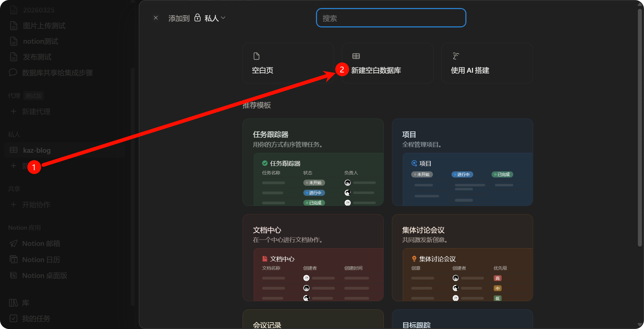644x329 pixels.
Task: Click the 搜索 search field
Action: (x=391, y=18)
